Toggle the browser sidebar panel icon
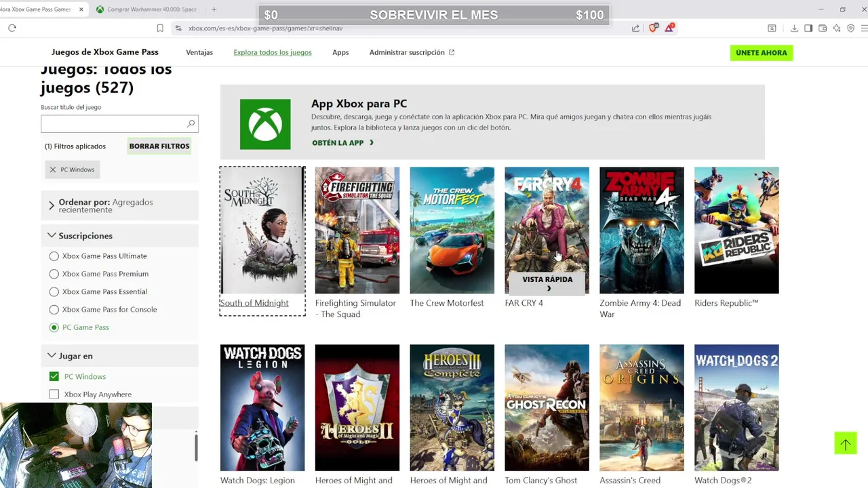The image size is (868, 488). [808, 28]
